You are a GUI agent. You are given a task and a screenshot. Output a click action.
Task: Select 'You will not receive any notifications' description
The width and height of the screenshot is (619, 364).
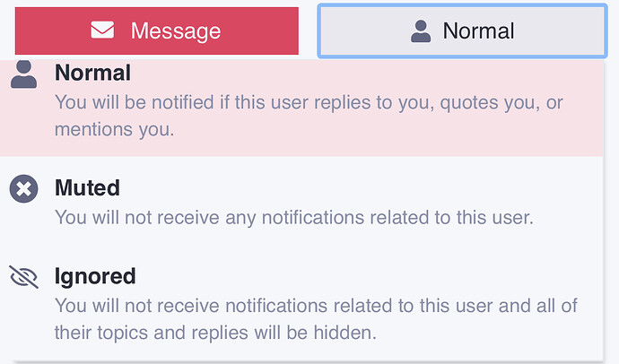tap(294, 217)
